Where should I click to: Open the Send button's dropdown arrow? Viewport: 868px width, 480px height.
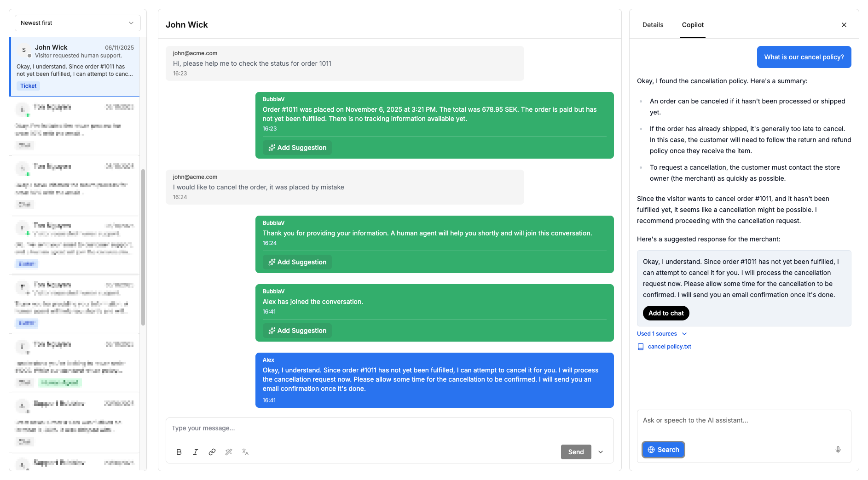[600, 452]
